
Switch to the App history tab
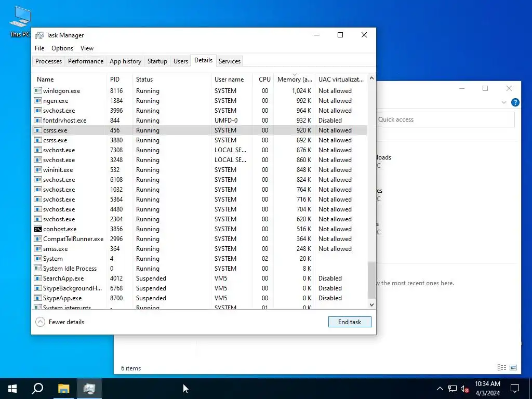coord(125,61)
